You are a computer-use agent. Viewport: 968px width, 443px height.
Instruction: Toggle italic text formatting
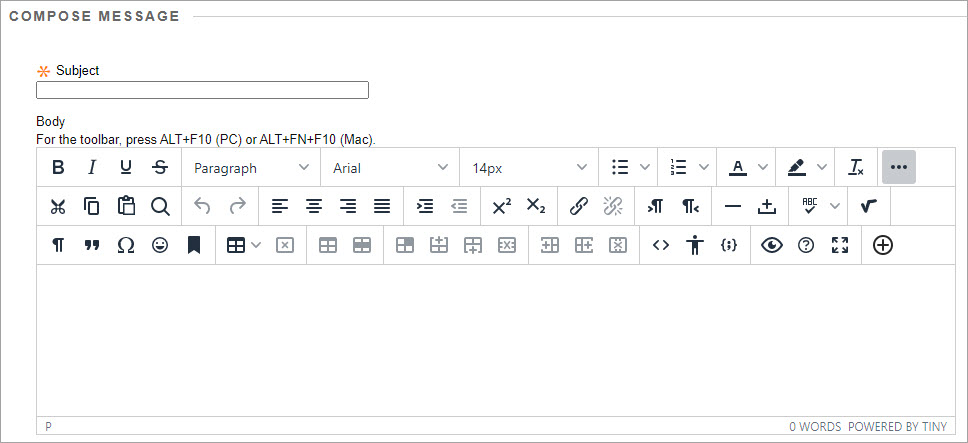[x=91, y=168]
